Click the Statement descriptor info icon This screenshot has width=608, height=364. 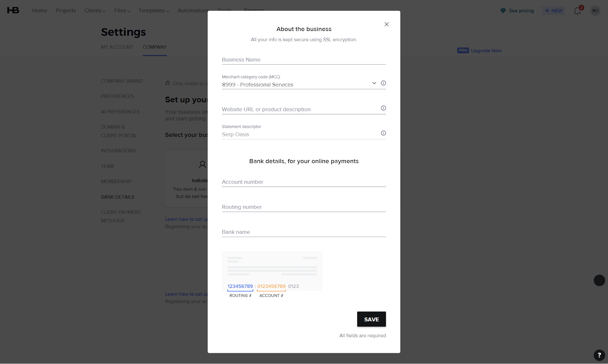pos(383,133)
